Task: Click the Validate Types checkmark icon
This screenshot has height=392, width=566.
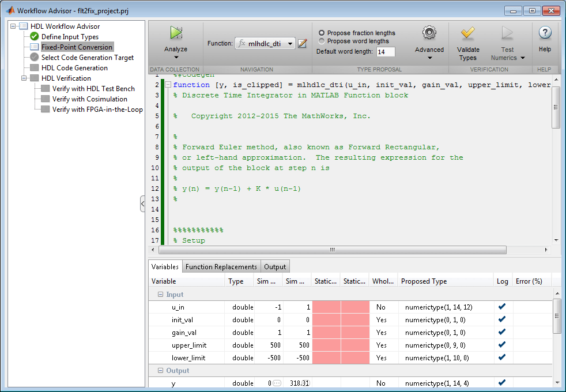Action: tap(467, 33)
